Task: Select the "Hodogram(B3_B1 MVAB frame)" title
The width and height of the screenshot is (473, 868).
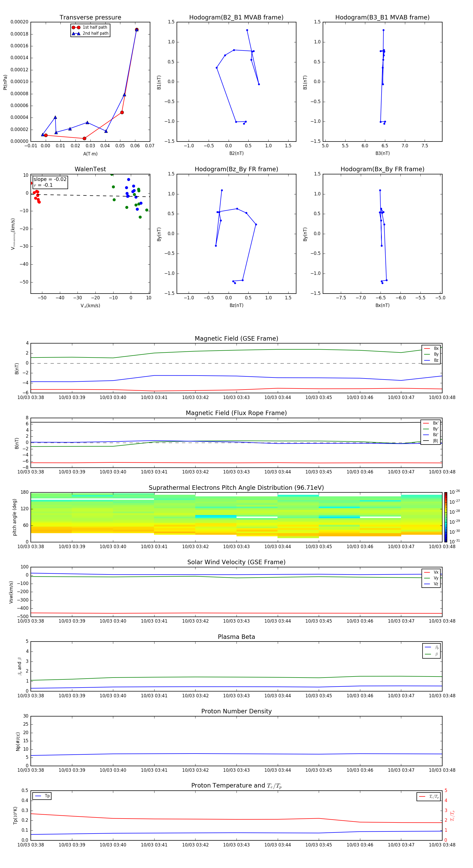Action: [382, 18]
